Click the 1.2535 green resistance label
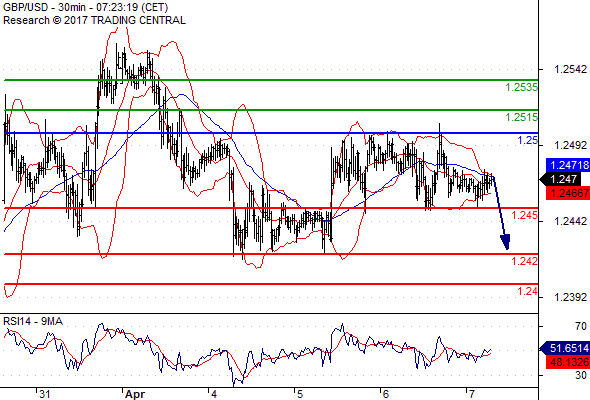The width and height of the screenshot is (590, 400). pyautogui.click(x=521, y=88)
